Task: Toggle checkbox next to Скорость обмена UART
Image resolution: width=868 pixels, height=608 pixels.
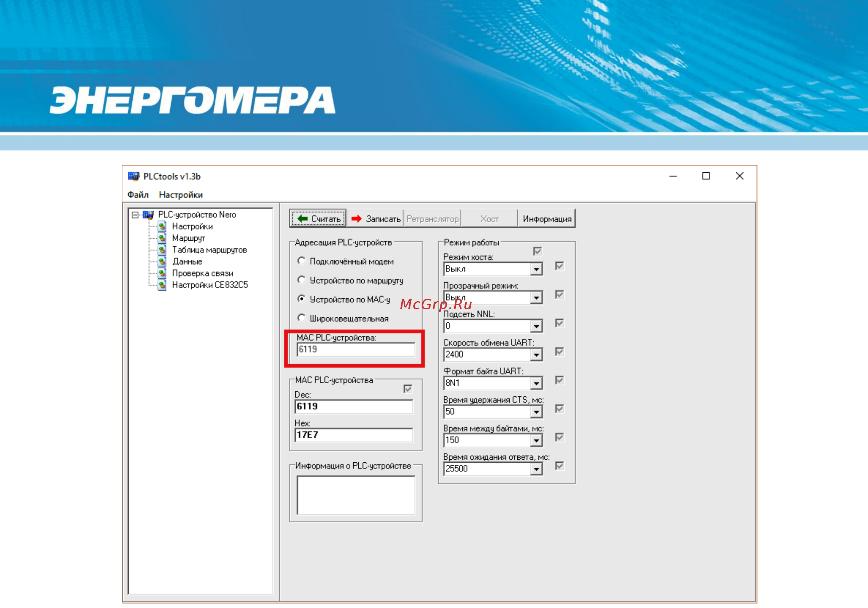Action: pyautogui.click(x=560, y=352)
